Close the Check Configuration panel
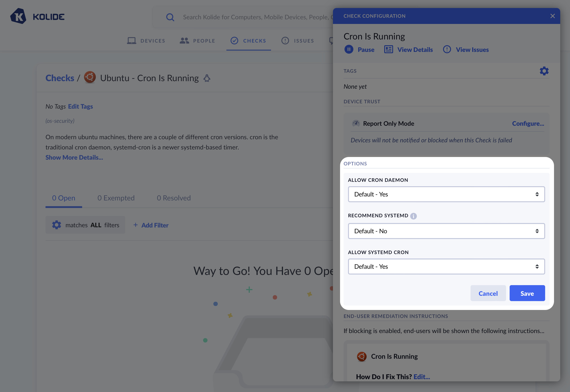Image resolution: width=570 pixels, height=392 pixels. pos(552,16)
